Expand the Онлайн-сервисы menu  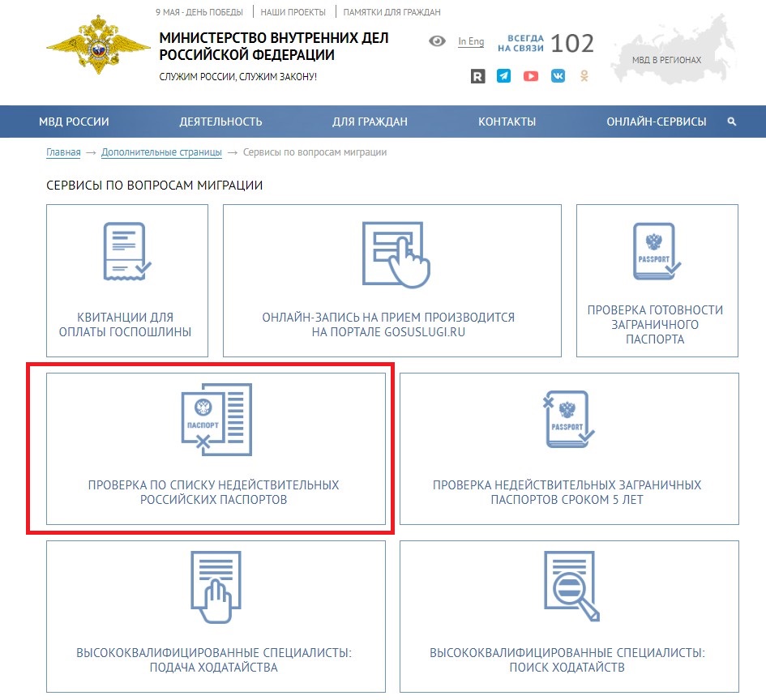tap(656, 122)
